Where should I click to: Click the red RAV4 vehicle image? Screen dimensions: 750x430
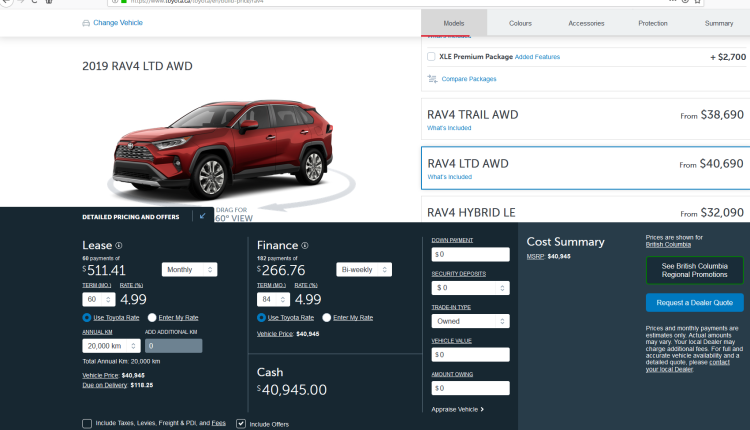click(x=223, y=148)
